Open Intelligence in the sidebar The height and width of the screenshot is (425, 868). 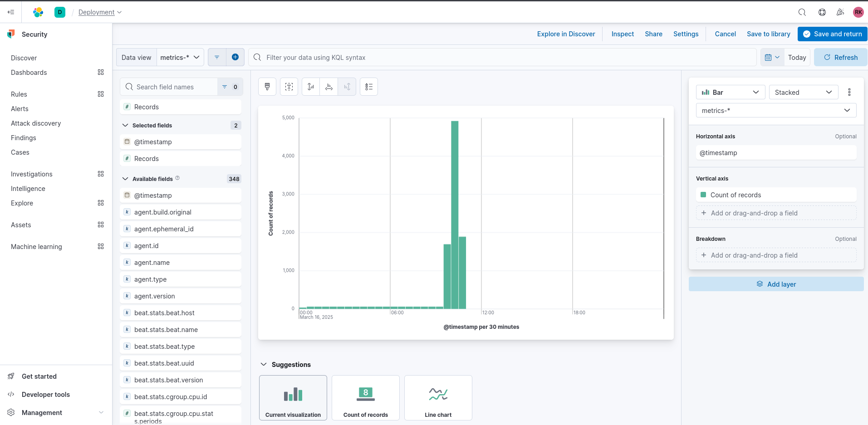pos(28,188)
